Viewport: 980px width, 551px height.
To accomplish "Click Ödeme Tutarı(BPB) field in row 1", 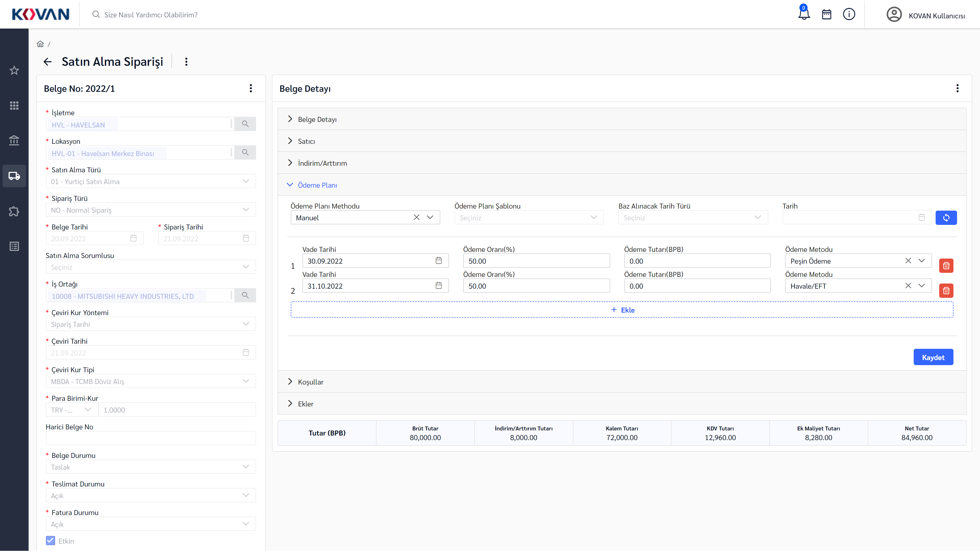I will (x=697, y=261).
